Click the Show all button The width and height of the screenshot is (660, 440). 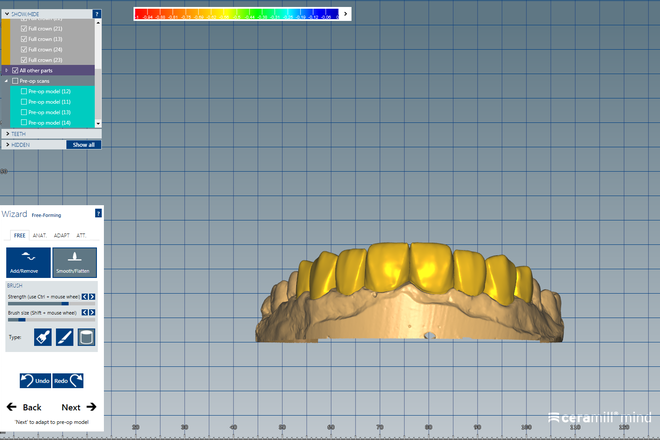(x=83, y=145)
